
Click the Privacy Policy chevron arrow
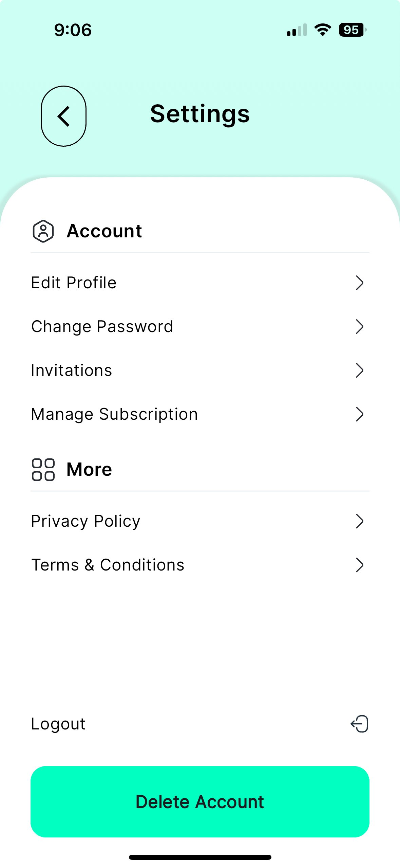click(360, 521)
